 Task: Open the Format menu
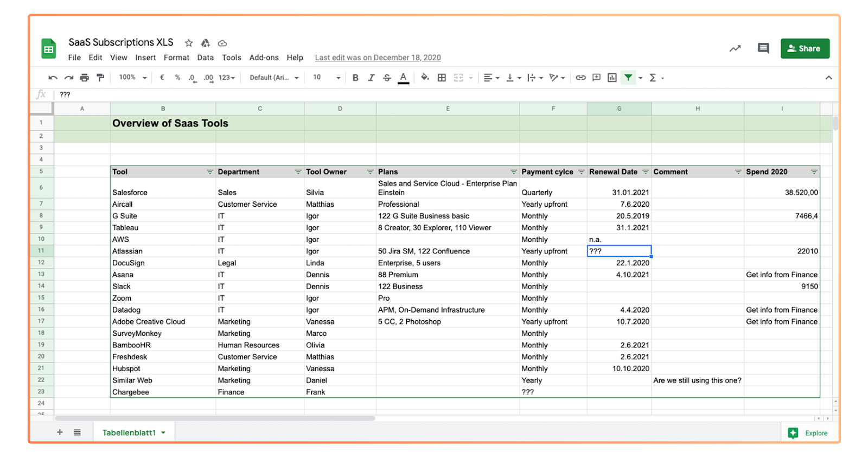click(x=176, y=58)
